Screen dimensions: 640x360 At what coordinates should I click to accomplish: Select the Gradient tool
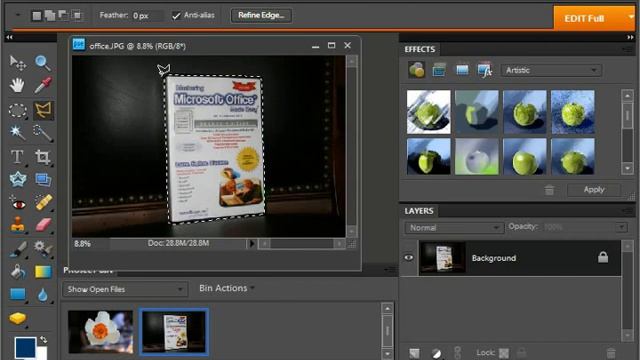click(x=42, y=271)
